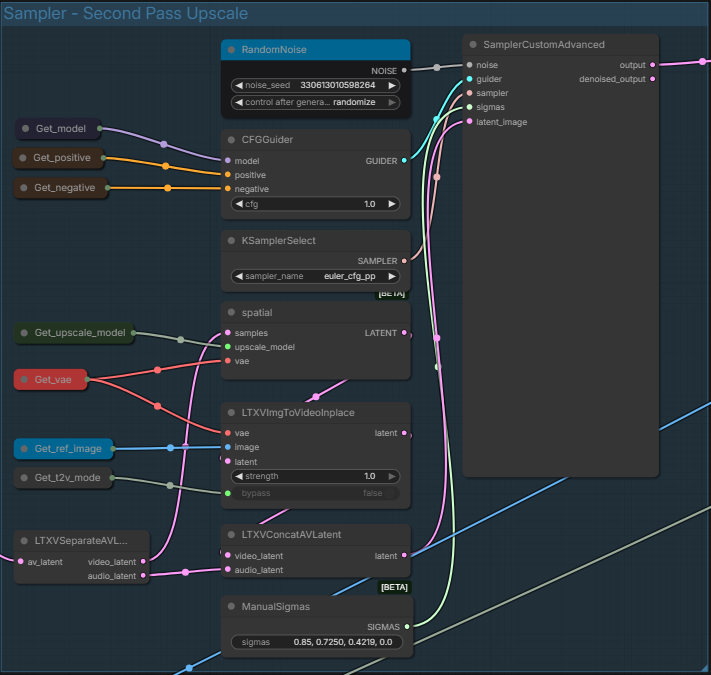The height and width of the screenshot is (675, 711).
Task: Open the sampler_name dropdown showing euler_cfg_pp
Action: (x=315, y=276)
